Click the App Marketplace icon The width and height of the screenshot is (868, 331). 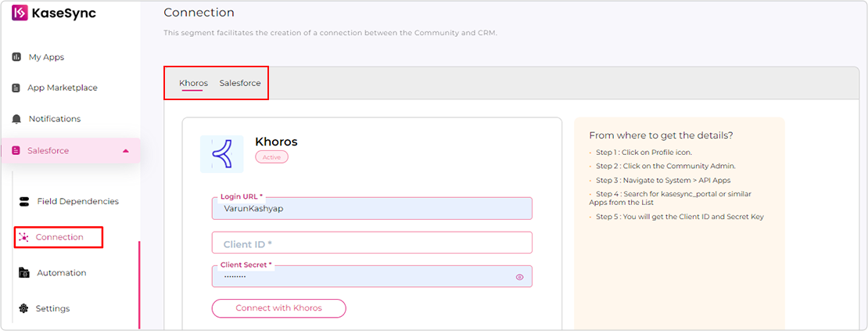coord(16,88)
